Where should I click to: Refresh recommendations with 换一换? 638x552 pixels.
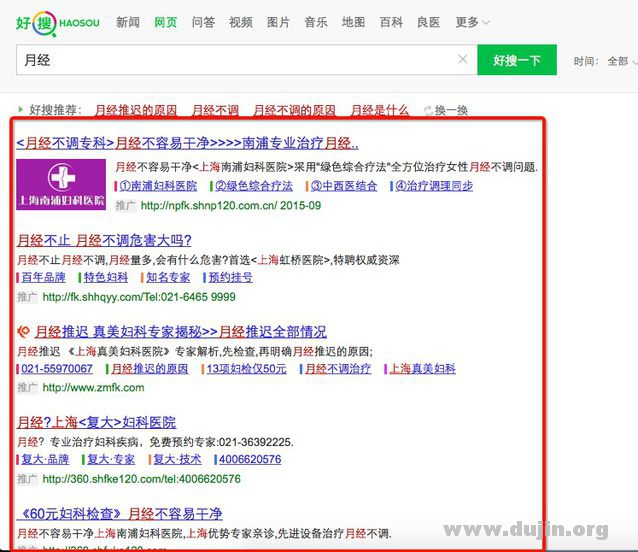pos(446,110)
